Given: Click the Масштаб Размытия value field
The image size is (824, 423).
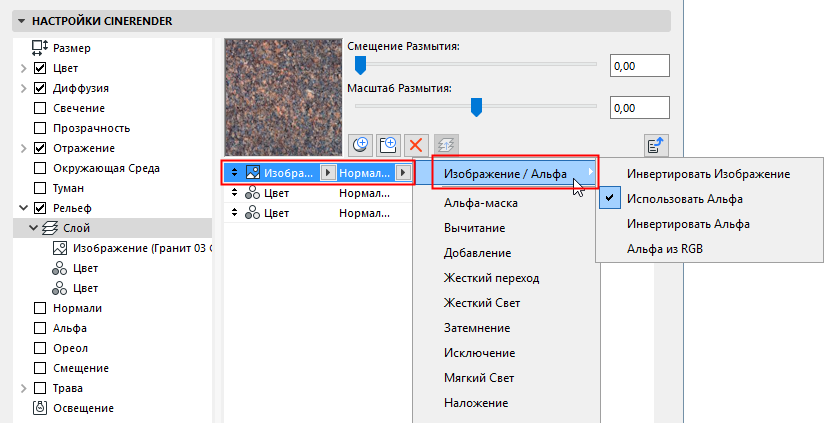Looking at the screenshot, I should 640,108.
